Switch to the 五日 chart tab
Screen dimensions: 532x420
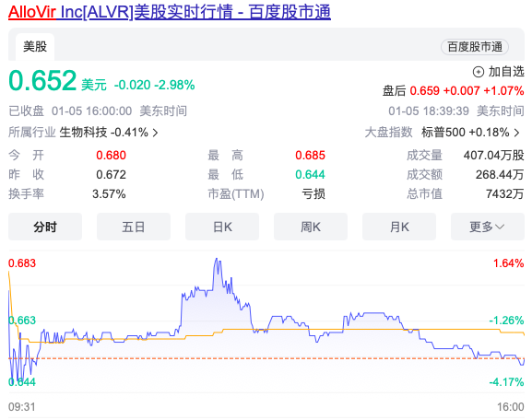[x=134, y=227]
